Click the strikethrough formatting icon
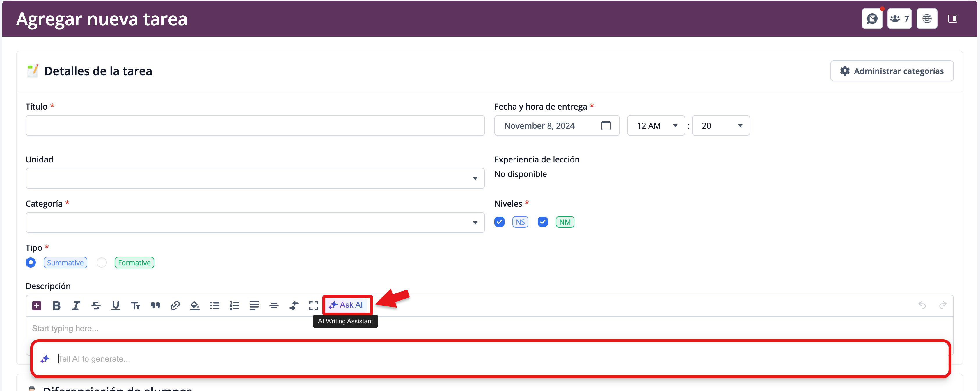The image size is (980, 391). [96, 305]
